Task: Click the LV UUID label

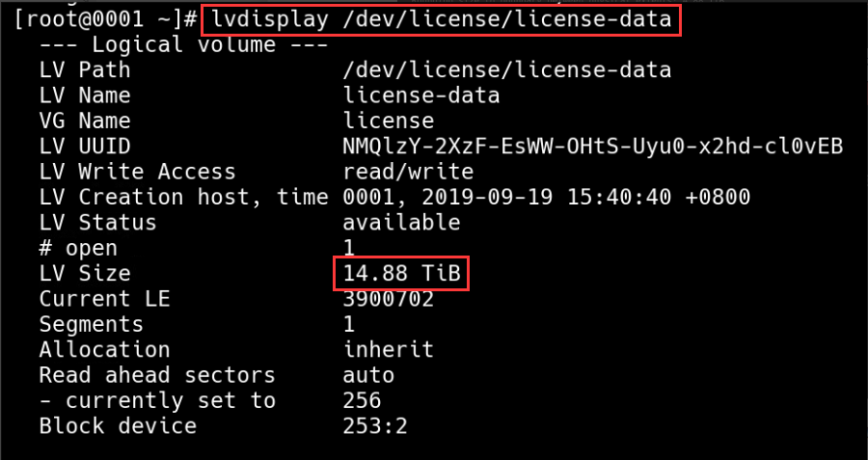Action: click(x=85, y=147)
